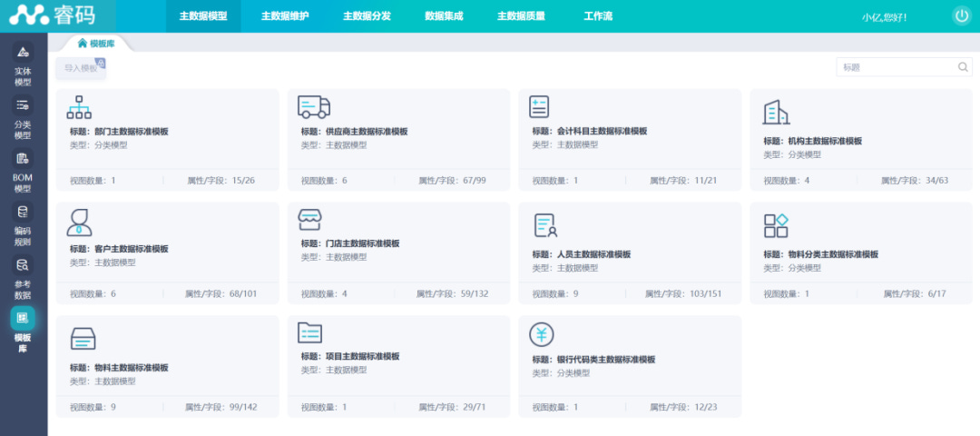The width and height of the screenshot is (980, 436).
Task: Click 属性/字段: 103/151 value
Action: (683, 293)
